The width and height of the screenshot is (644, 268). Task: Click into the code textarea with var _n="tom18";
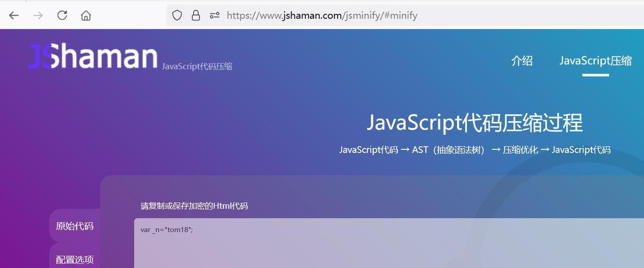pos(389,243)
